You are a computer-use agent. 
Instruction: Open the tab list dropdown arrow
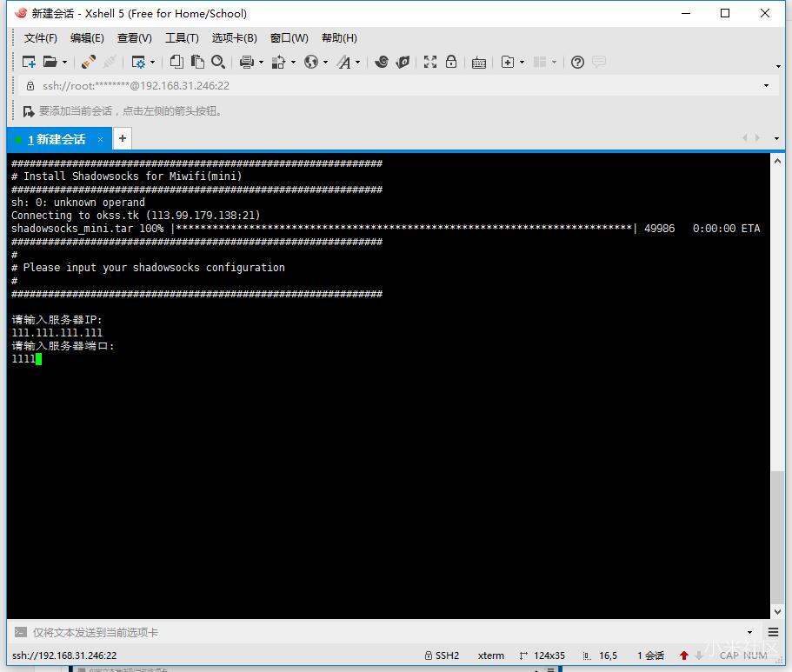pyautogui.click(x=776, y=138)
